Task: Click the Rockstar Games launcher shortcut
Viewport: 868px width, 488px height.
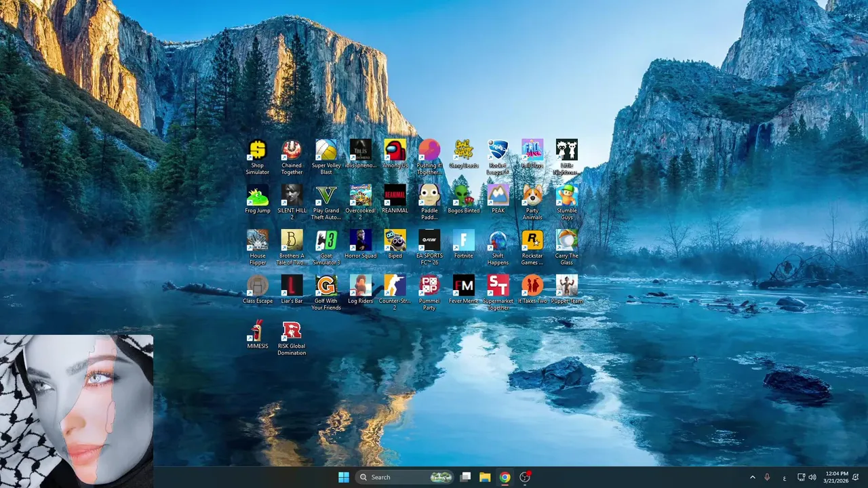Action: click(532, 247)
